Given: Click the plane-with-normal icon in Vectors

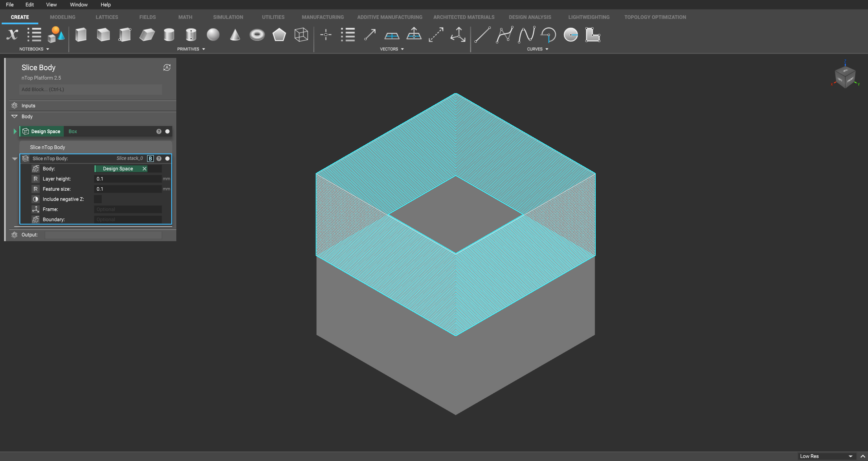Looking at the screenshot, I should pyautogui.click(x=414, y=34).
